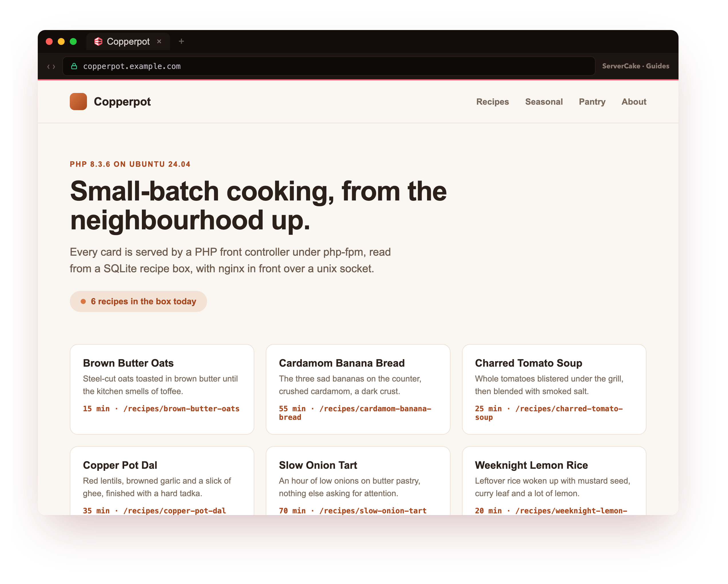Click the forward arrow in the toolbar
The width and height of the screenshot is (728, 584).
pyautogui.click(x=54, y=67)
